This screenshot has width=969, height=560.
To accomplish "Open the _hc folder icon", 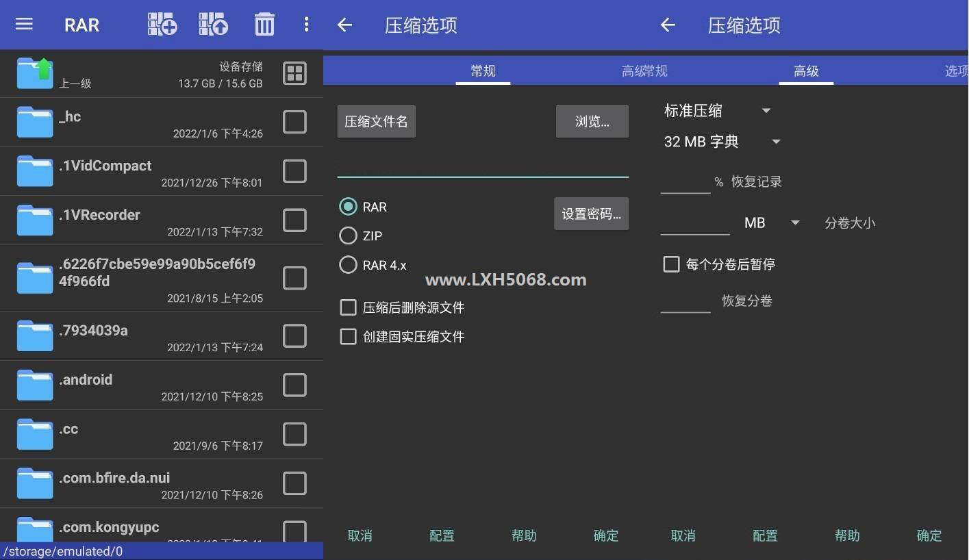I will point(35,123).
